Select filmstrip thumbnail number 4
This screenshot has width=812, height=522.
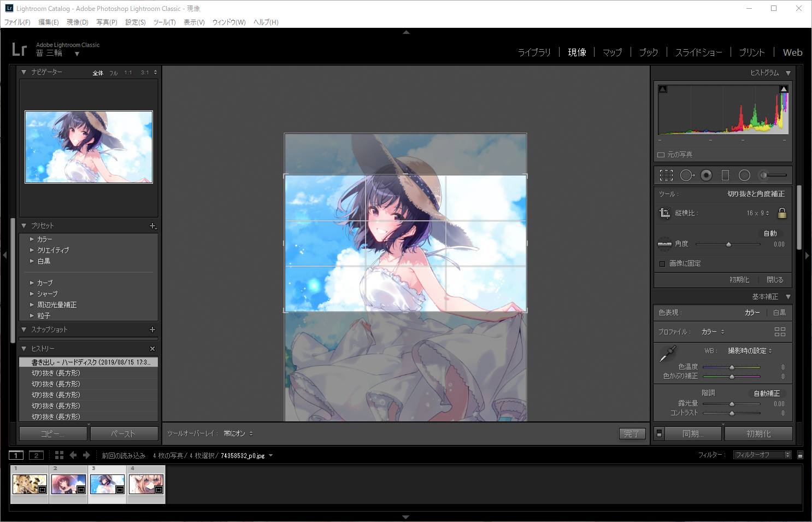[146, 484]
